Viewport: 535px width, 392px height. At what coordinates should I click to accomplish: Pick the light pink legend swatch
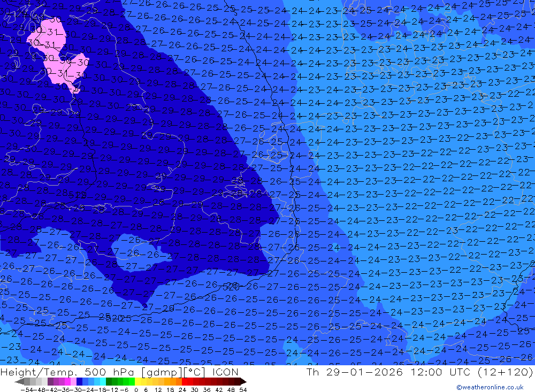(x=73, y=382)
